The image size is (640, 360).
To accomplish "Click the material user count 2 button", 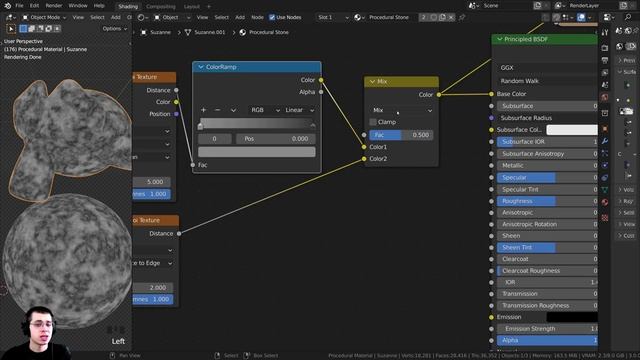I will 423,18.
